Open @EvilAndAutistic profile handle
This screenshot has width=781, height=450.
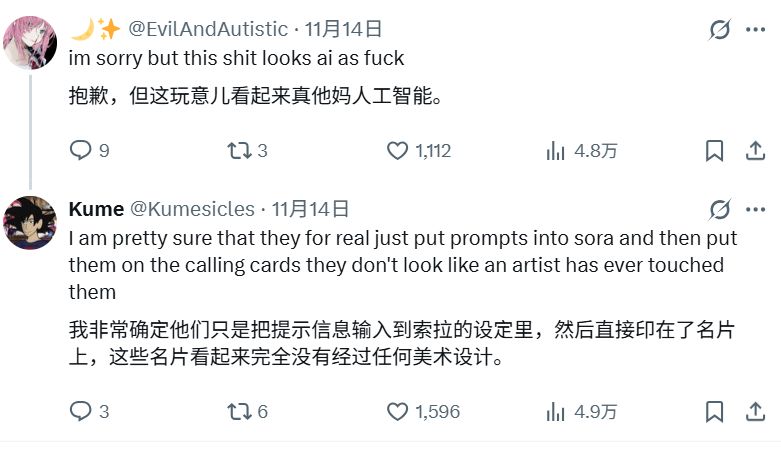point(208,29)
